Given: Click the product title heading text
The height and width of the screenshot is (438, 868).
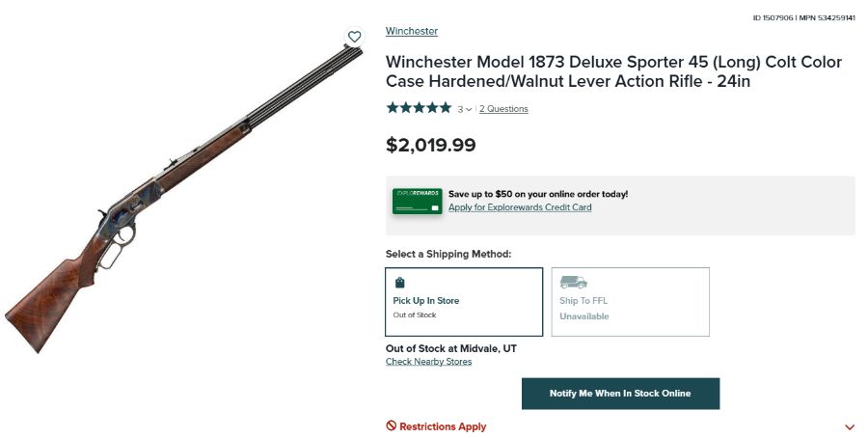Looking at the screenshot, I should coord(613,72).
